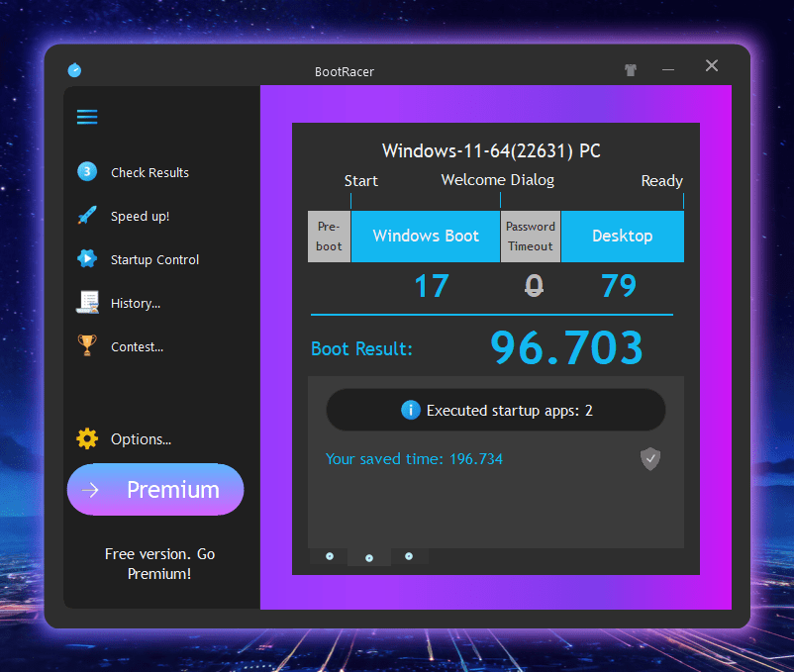Open Options...
Screen dimensions: 794x672
[141, 439]
